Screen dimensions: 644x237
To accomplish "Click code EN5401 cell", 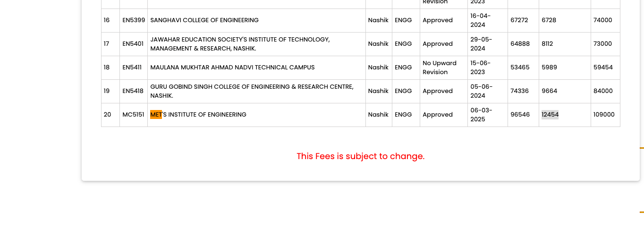I will [134, 44].
